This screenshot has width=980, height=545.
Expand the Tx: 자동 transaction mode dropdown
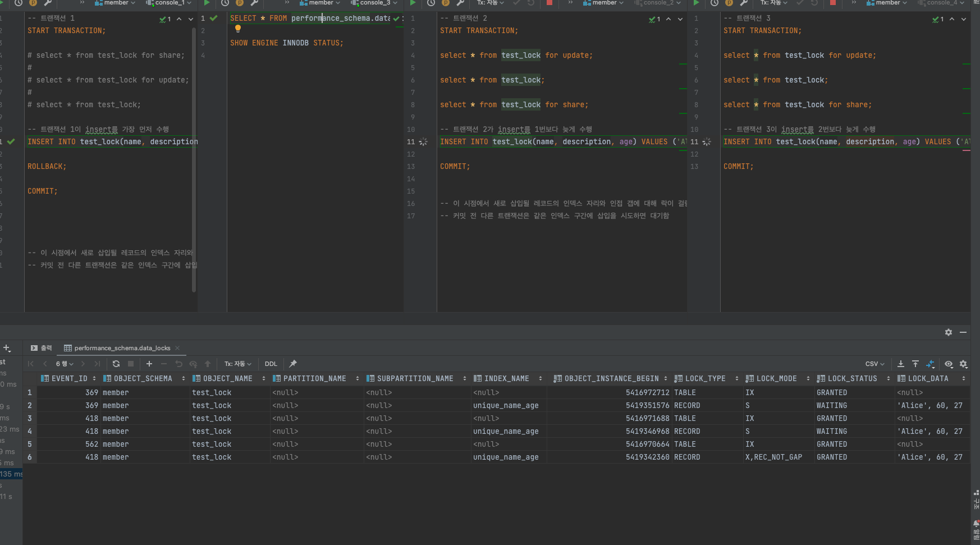point(238,364)
